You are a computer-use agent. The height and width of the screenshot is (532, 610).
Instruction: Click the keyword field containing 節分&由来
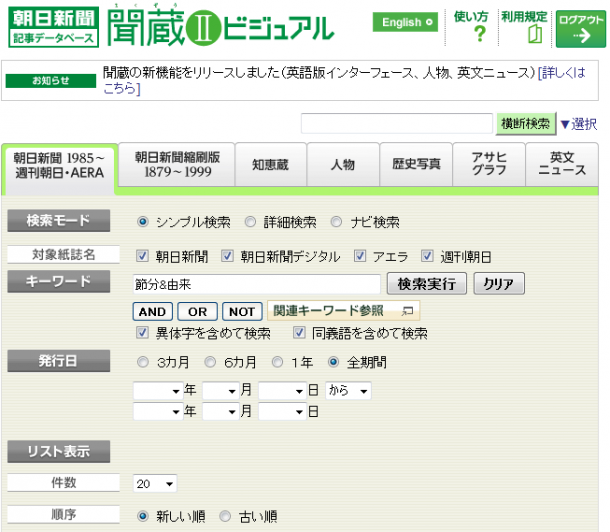[257, 284]
